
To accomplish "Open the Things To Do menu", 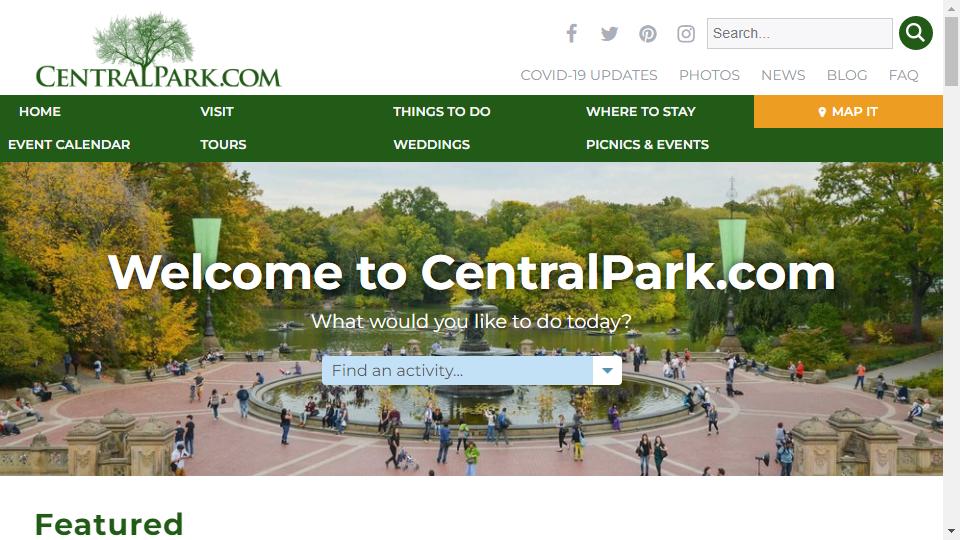I will 441,111.
